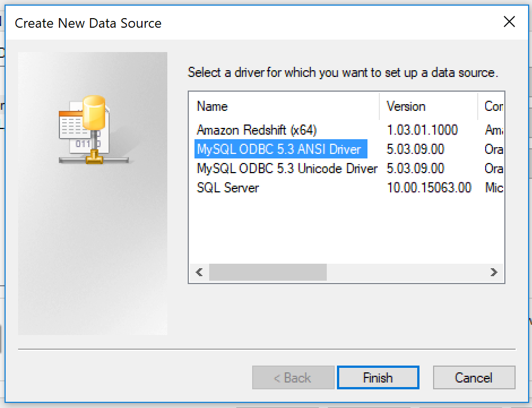This screenshot has width=532, height=408.
Task: Click version 5.03.09.00 of Unicode driver
Action: click(416, 169)
